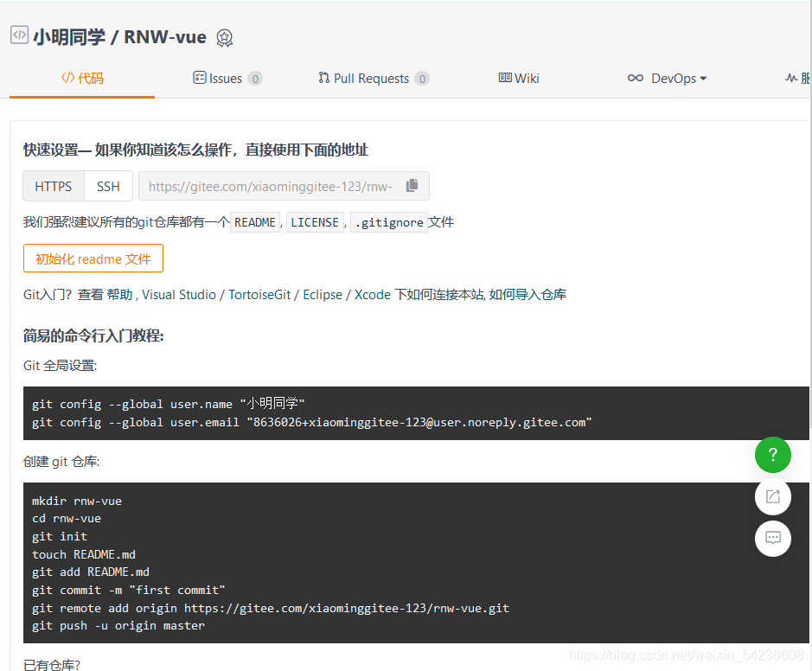Click the 初始化 readme 文件 button
The image size is (812, 671).
[x=93, y=259]
